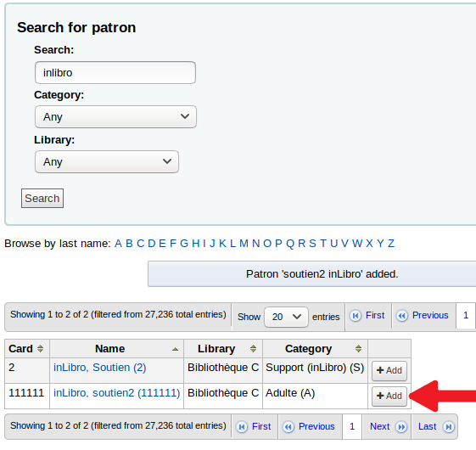The height and width of the screenshot is (450, 476).
Task: Add patron soutien2 inLibro (111111)
Action: (x=389, y=397)
